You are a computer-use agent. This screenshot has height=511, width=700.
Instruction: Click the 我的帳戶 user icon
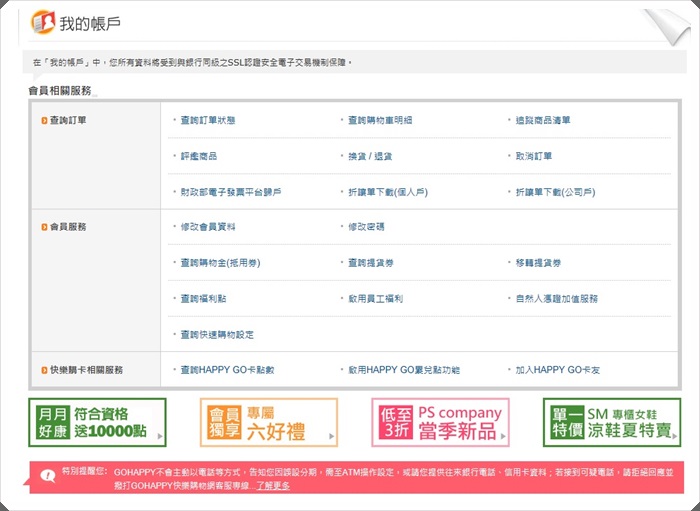(43, 22)
